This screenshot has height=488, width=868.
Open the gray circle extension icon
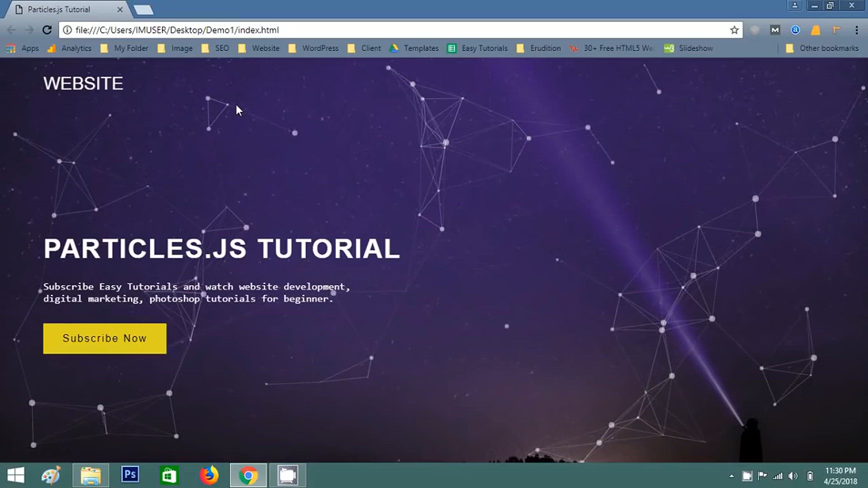click(755, 30)
